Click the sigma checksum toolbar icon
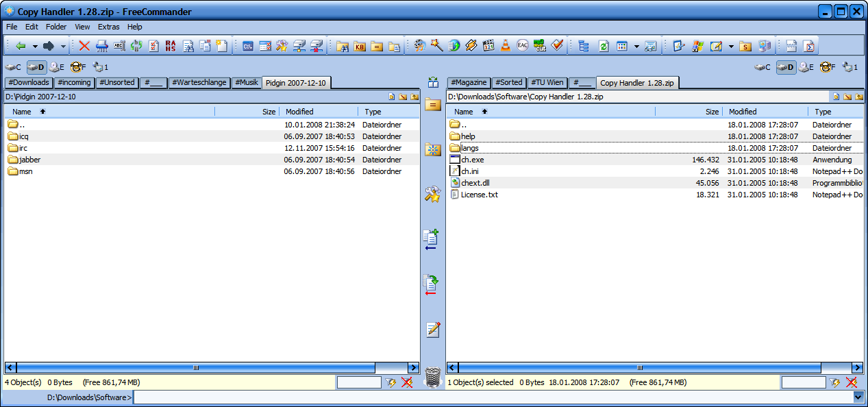This screenshot has width=868, height=407. click(x=810, y=46)
